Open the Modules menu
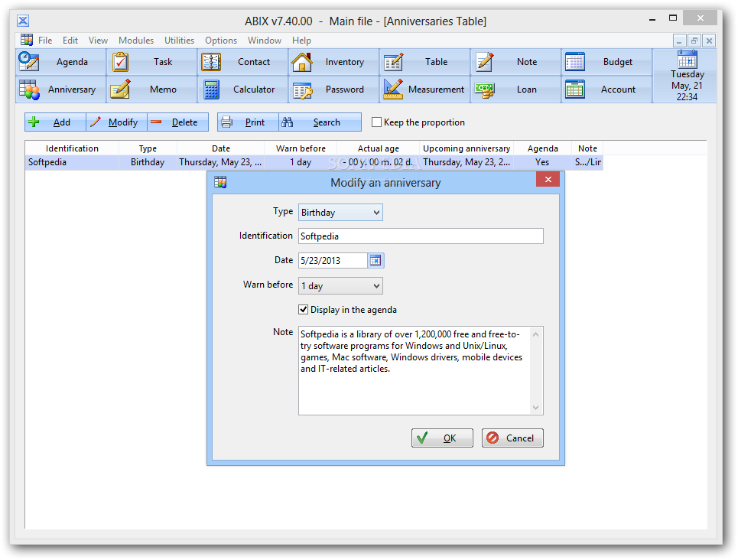 click(x=136, y=41)
